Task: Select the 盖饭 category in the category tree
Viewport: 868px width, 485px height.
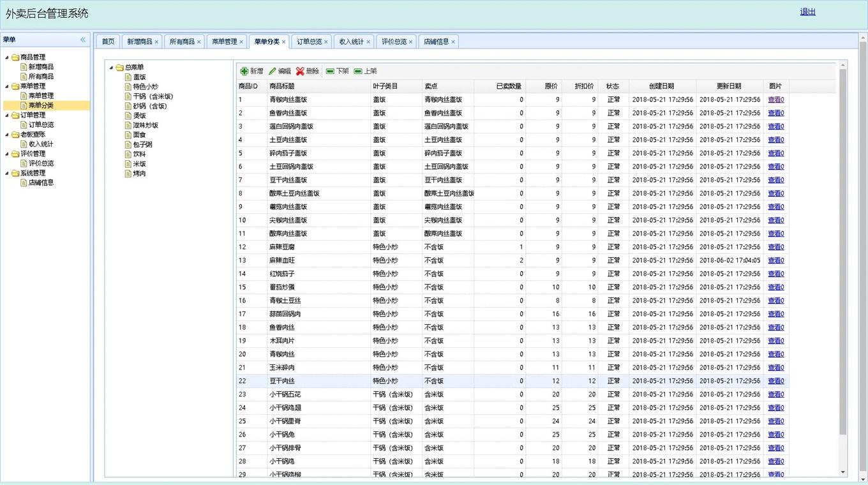Action: [x=139, y=77]
